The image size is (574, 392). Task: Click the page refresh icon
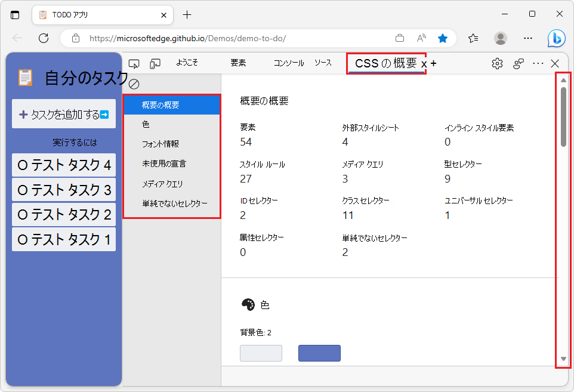point(43,38)
